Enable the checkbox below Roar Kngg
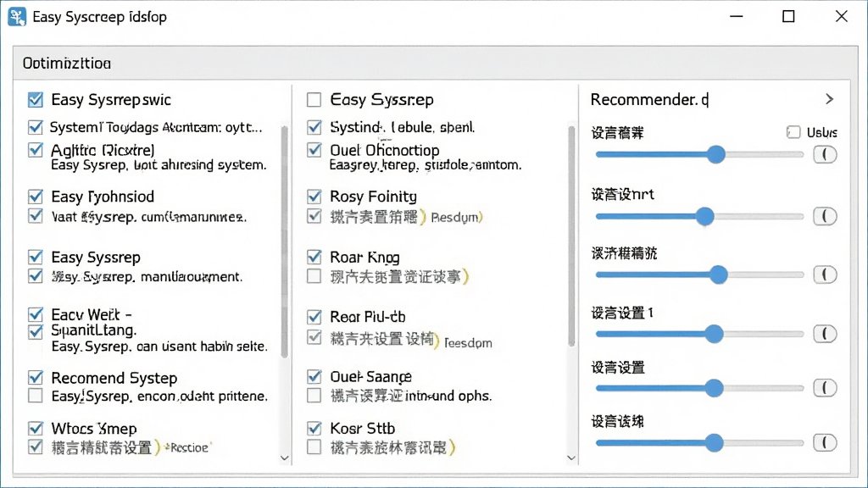 (314, 276)
